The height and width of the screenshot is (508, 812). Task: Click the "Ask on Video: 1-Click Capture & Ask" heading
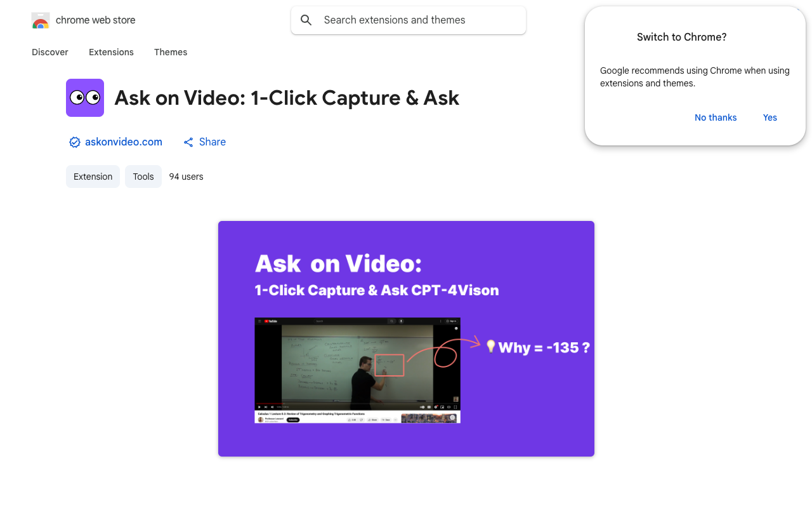287,98
